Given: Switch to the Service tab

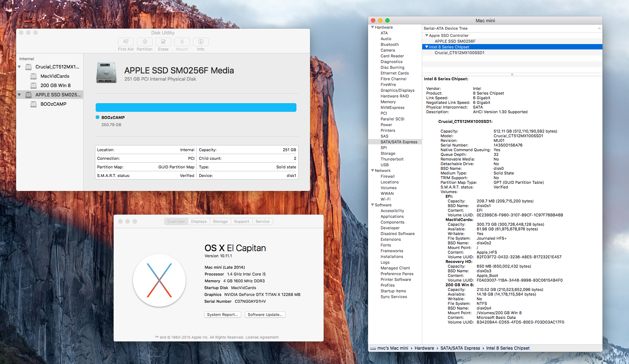Looking at the screenshot, I should (x=263, y=221).
